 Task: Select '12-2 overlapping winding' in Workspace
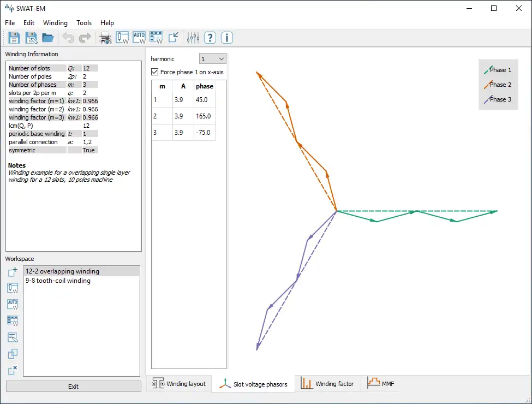(x=81, y=271)
